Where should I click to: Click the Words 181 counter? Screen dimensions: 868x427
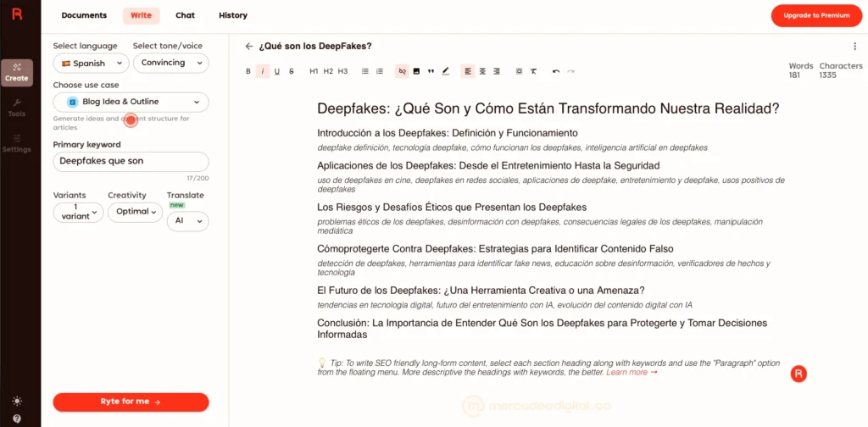801,70
